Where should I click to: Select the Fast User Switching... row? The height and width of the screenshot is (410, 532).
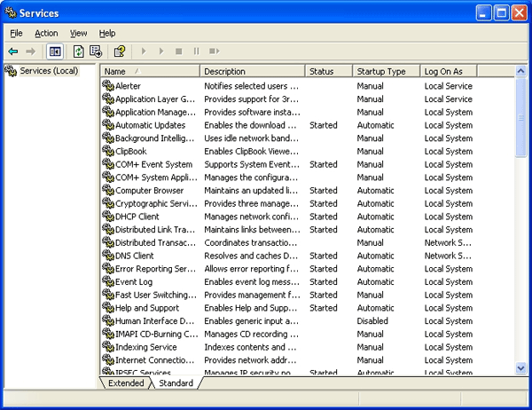307,295
